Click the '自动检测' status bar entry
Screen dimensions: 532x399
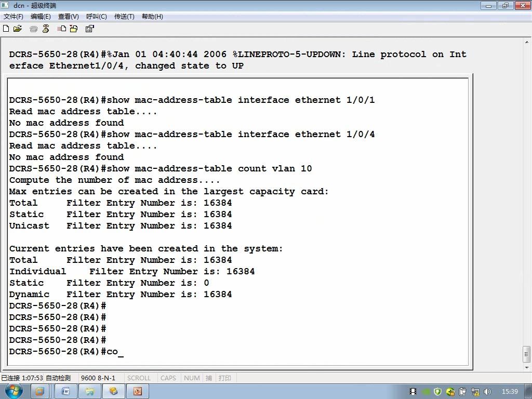(x=58, y=378)
